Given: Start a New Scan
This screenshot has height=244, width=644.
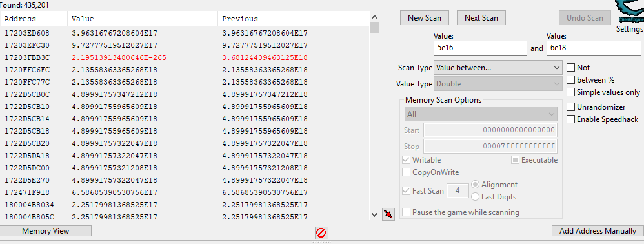Looking at the screenshot, I should click(424, 18).
